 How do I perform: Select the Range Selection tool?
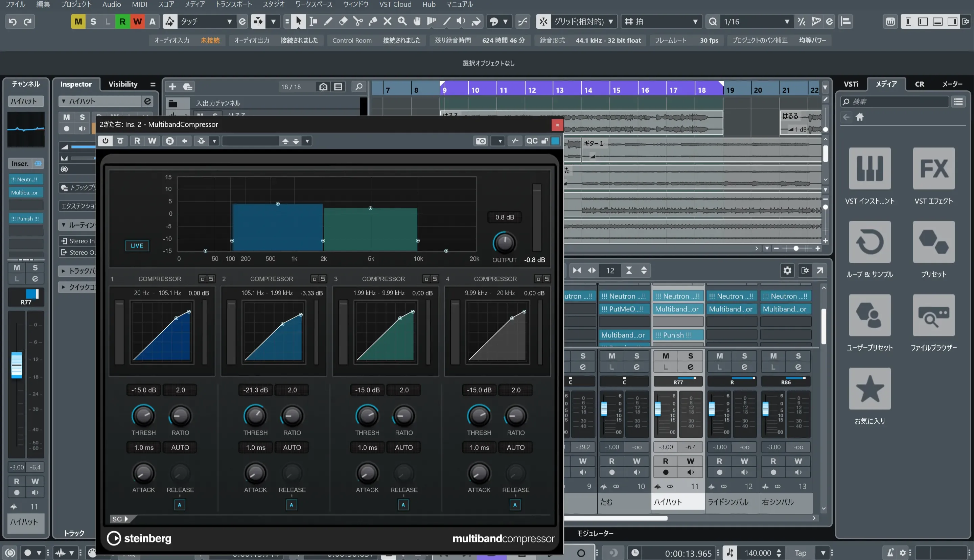click(x=314, y=22)
